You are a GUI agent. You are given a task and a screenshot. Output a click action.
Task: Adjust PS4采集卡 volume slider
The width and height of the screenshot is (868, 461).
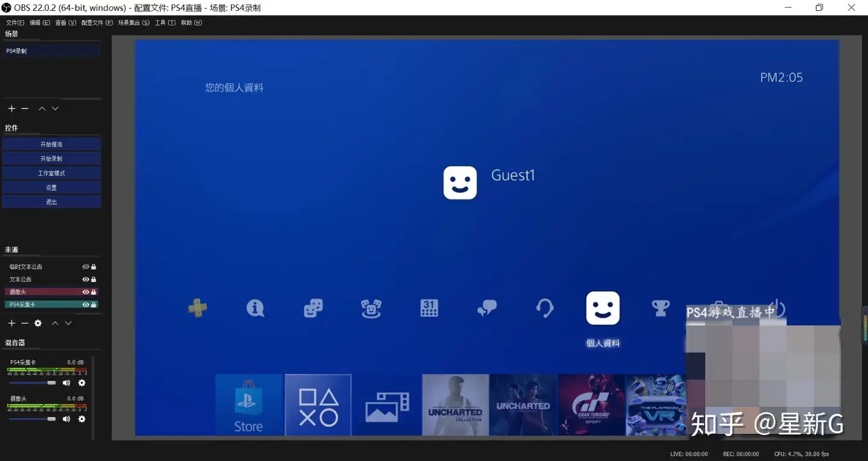(33, 383)
